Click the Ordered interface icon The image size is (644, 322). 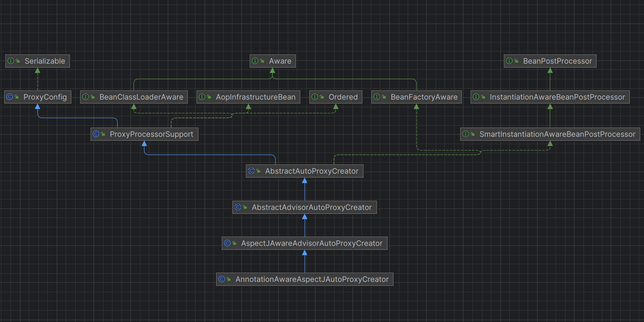click(315, 97)
